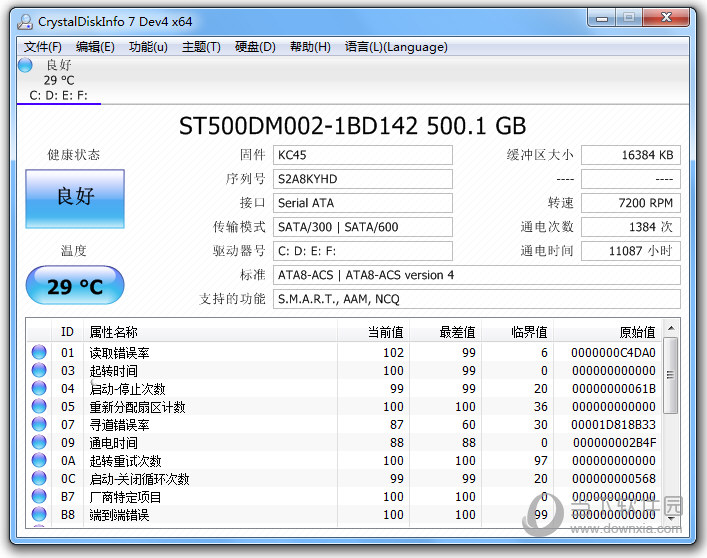Select the 启动-停止次数 attribute row
This screenshot has width=707, height=558.
(344, 389)
